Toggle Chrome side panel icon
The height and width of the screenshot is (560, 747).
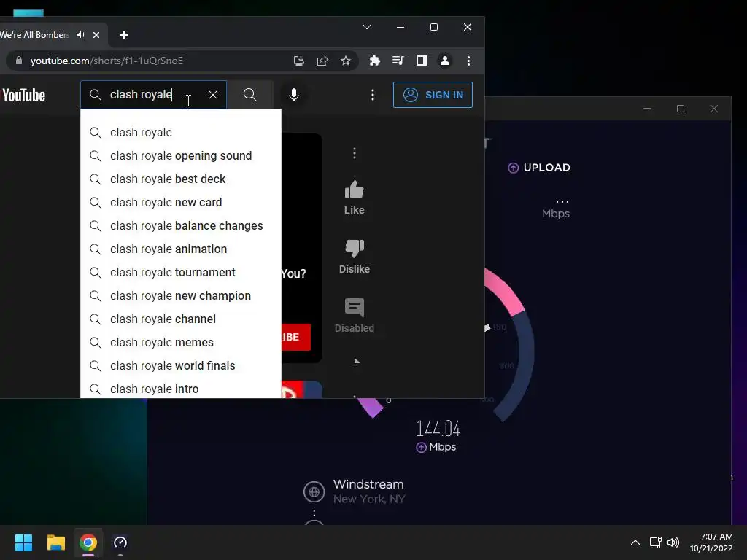tap(422, 61)
